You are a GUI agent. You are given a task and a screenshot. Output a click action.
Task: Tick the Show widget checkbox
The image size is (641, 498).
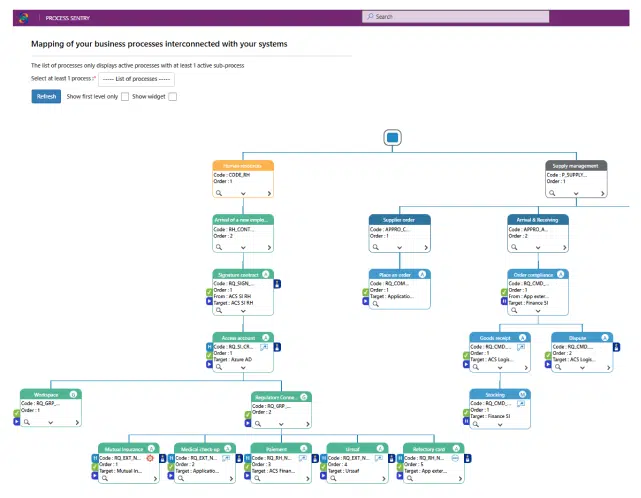(x=172, y=96)
